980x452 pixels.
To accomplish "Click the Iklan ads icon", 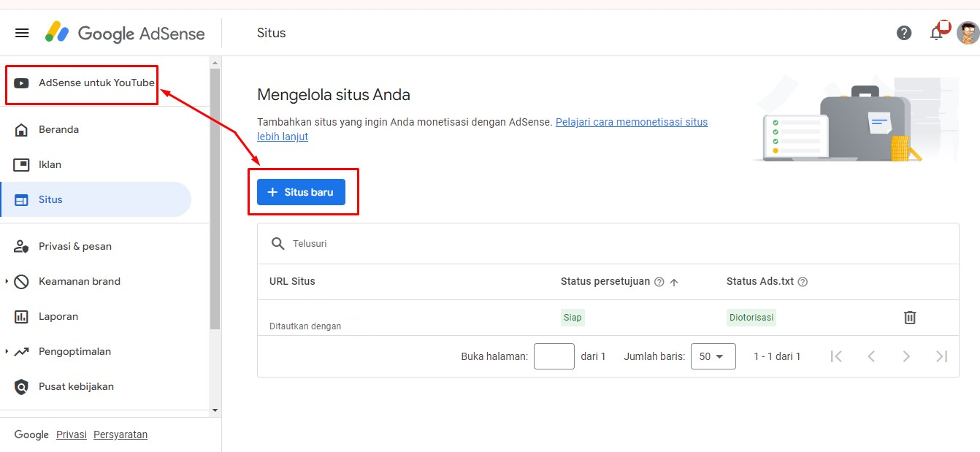I will 22,165.
